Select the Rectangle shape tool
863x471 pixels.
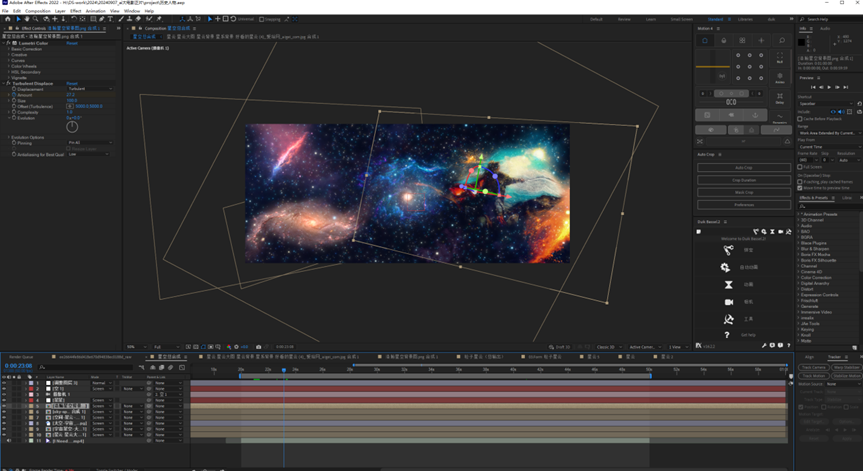[94, 19]
